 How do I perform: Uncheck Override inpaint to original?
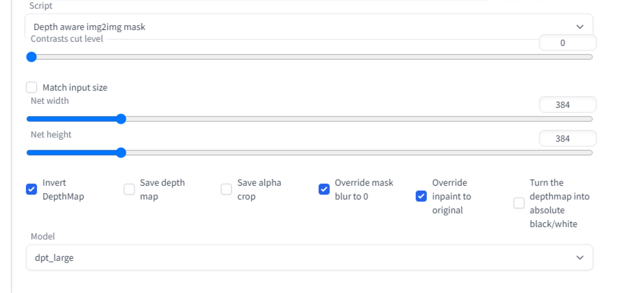(421, 196)
